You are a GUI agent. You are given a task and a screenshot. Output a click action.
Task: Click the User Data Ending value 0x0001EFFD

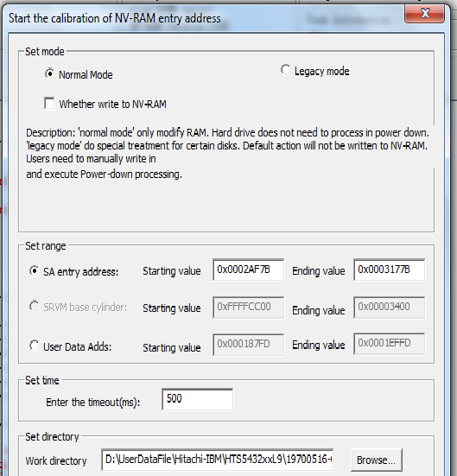pos(390,344)
